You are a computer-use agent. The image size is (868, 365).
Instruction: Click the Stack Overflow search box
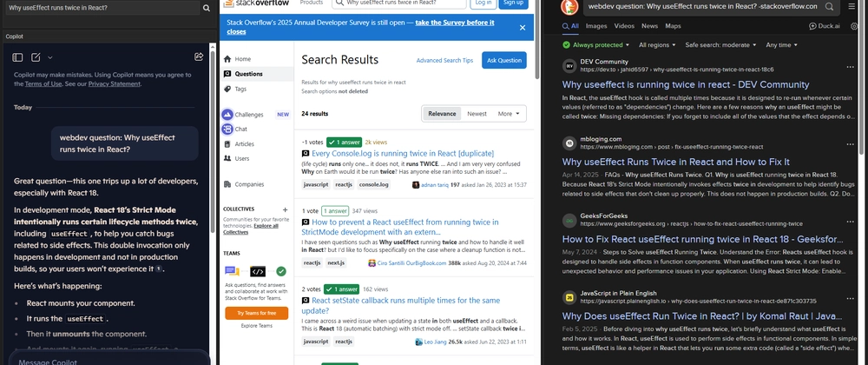399,3
